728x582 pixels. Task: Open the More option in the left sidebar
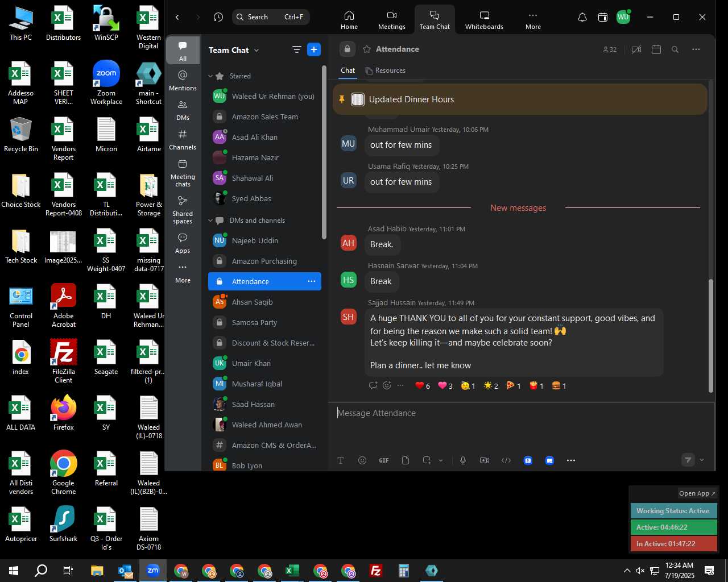(x=183, y=273)
